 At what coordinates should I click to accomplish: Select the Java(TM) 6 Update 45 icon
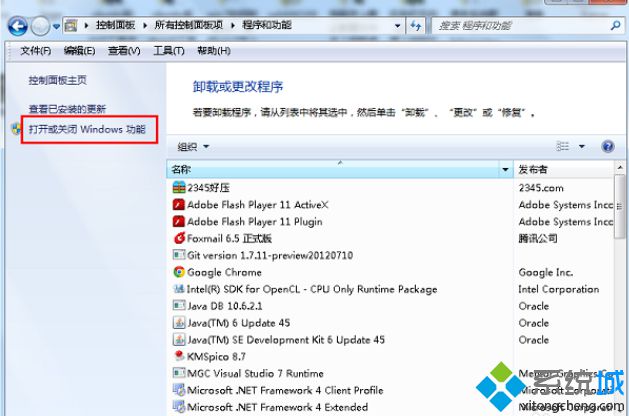pos(179,323)
